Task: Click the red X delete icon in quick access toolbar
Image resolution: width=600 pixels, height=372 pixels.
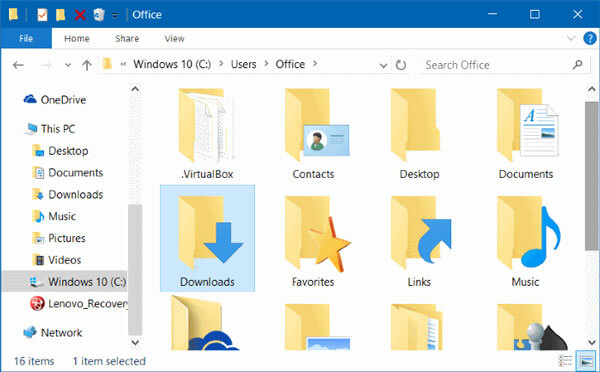Action: [80, 15]
